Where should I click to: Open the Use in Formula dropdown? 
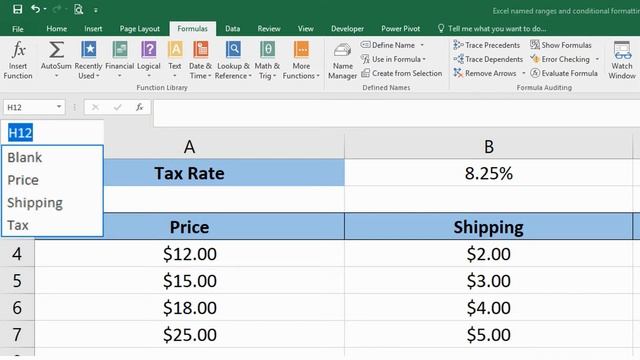pyautogui.click(x=393, y=59)
